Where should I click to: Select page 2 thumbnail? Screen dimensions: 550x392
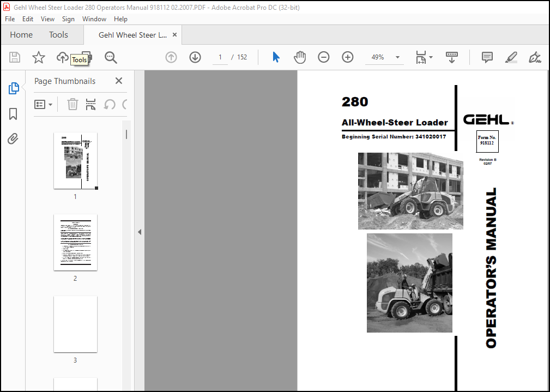click(75, 242)
